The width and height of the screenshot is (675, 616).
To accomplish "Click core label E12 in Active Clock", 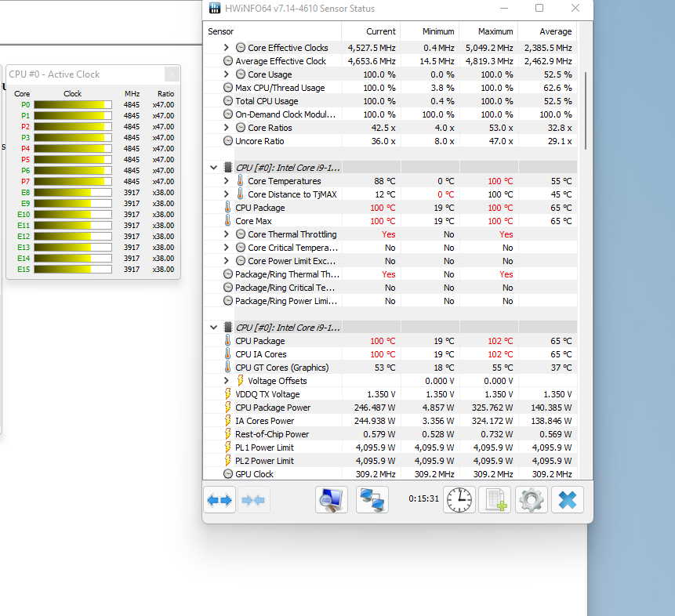I will coord(24,237).
